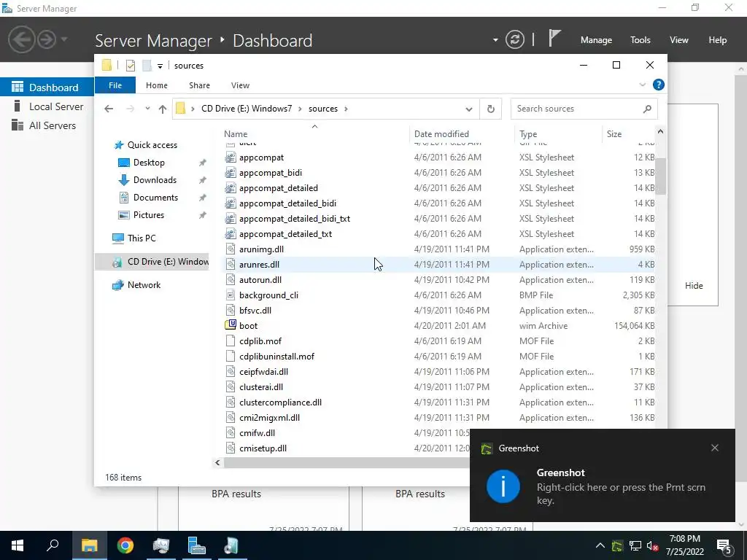This screenshot has height=560, width=747.
Task: Click Hide link in Server Manager
Action: pos(694,285)
